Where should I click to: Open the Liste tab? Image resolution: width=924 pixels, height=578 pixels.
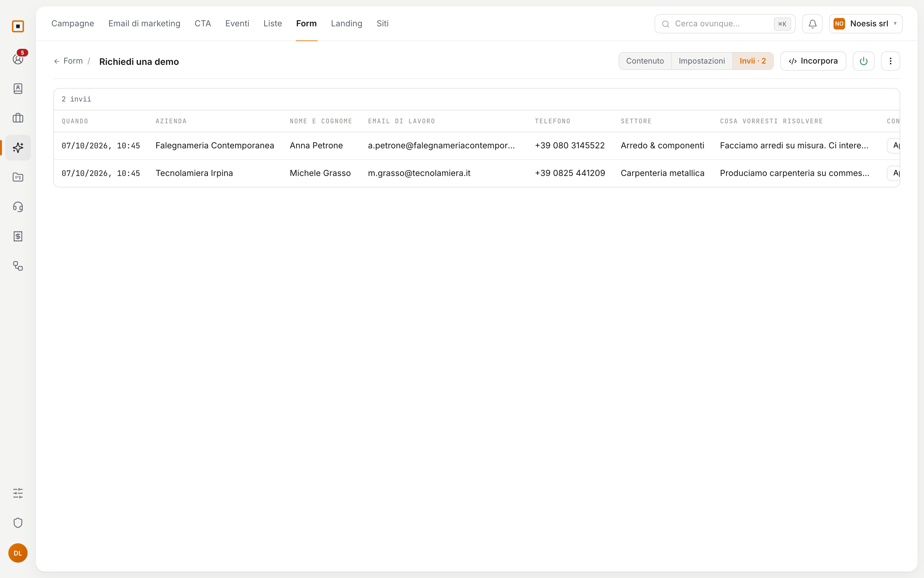(273, 23)
